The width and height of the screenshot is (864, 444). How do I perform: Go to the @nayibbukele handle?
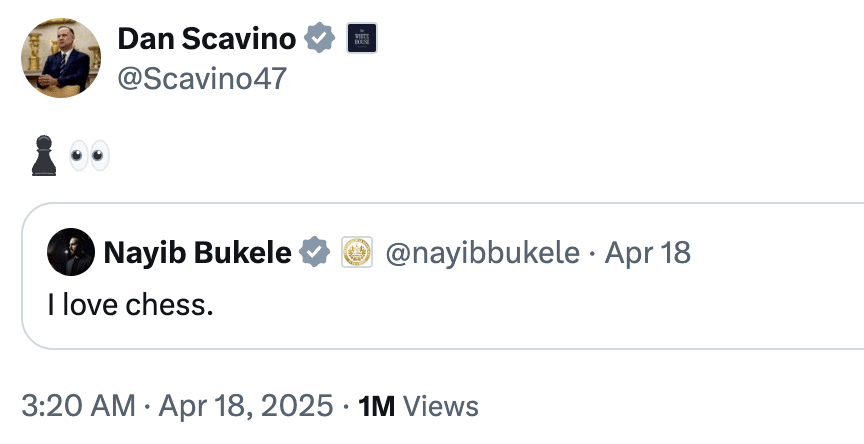click(x=482, y=253)
